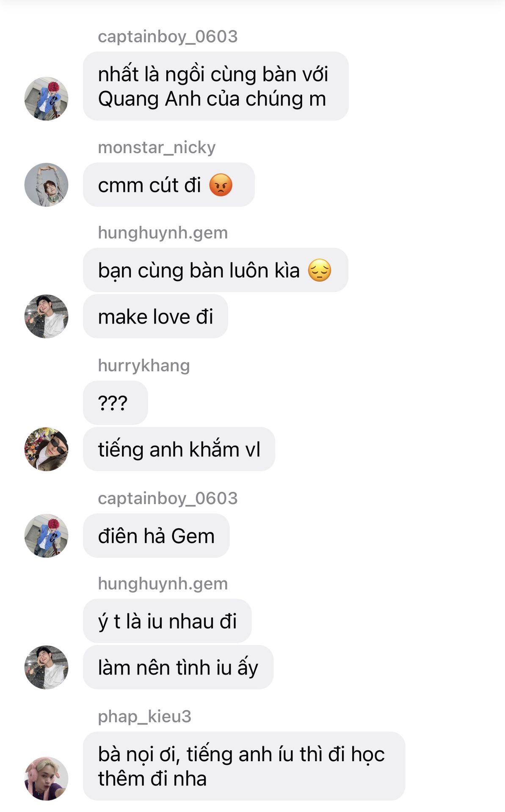This screenshot has width=505, height=812.
Task: Tap phap_kieu3's avatar at the bottom
Action: 46,779
